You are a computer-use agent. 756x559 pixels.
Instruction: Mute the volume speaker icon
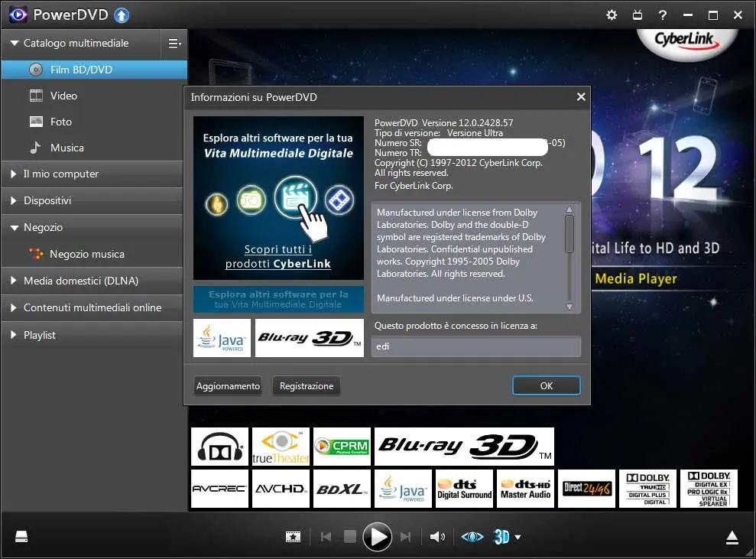coord(437,537)
